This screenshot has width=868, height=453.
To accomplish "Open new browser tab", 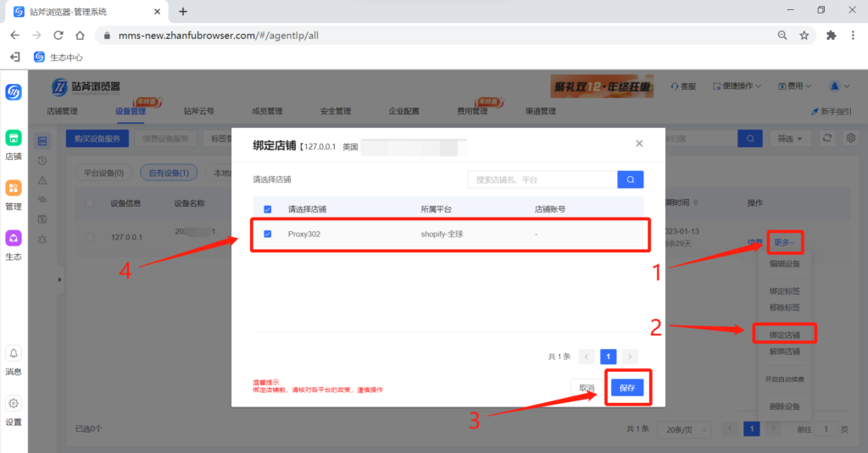I will point(183,12).
